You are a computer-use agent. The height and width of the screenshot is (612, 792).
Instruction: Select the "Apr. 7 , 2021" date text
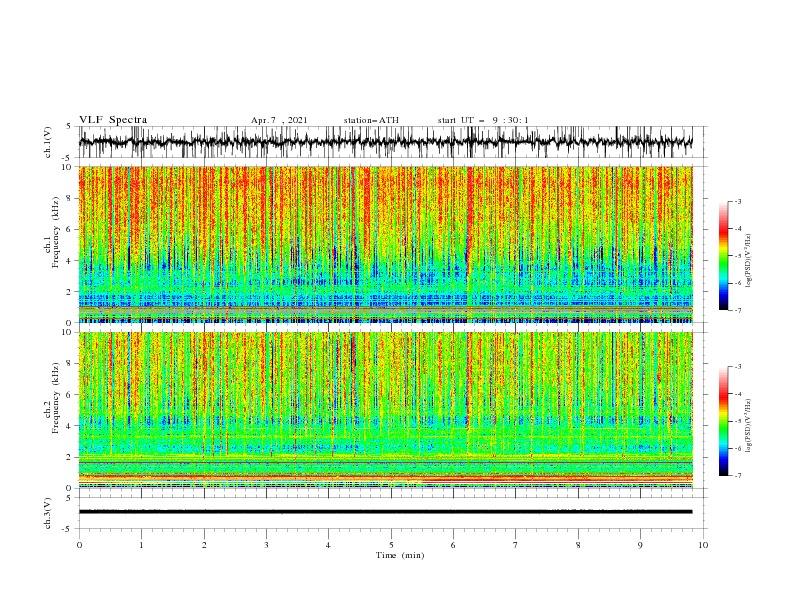click(279, 120)
